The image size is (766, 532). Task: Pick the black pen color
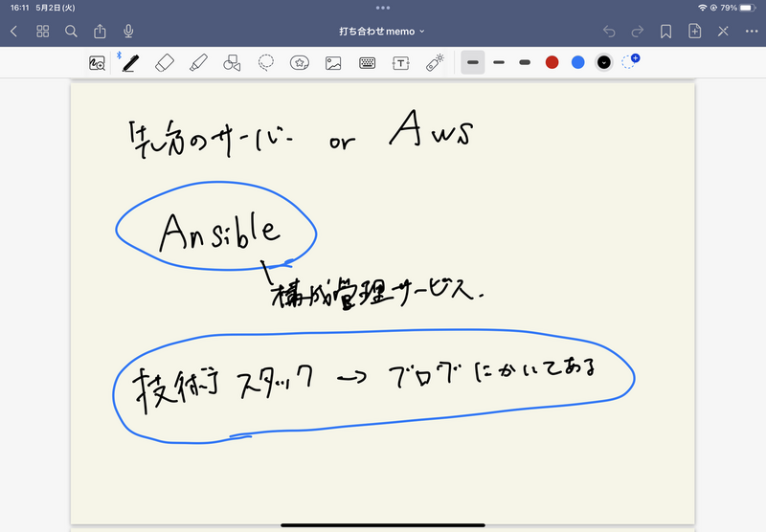(x=604, y=62)
